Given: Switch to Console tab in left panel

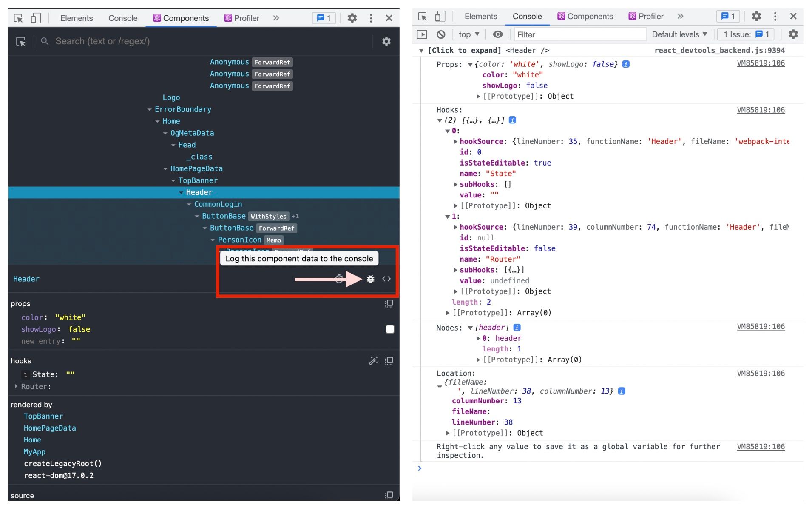Looking at the screenshot, I should pyautogui.click(x=123, y=18).
